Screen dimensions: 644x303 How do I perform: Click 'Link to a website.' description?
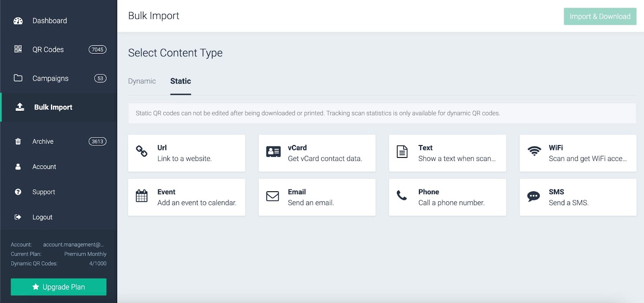click(184, 159)
